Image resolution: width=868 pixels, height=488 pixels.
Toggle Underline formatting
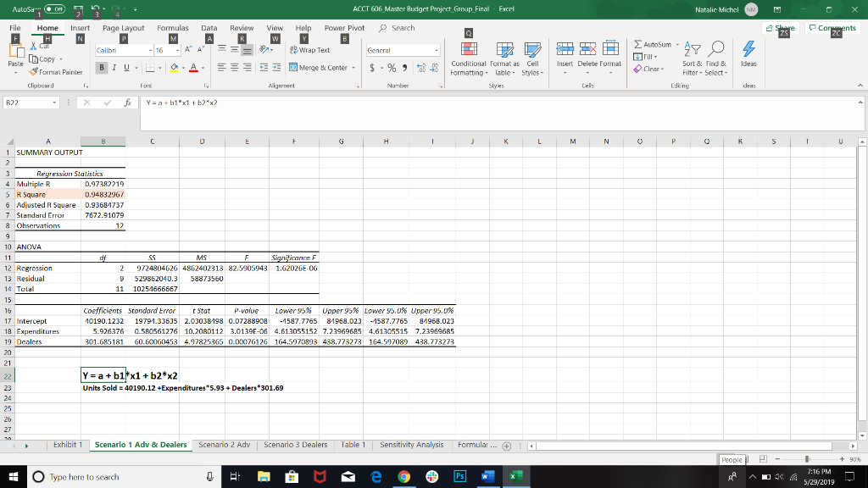pyautogui.click(x=127, y=68)
